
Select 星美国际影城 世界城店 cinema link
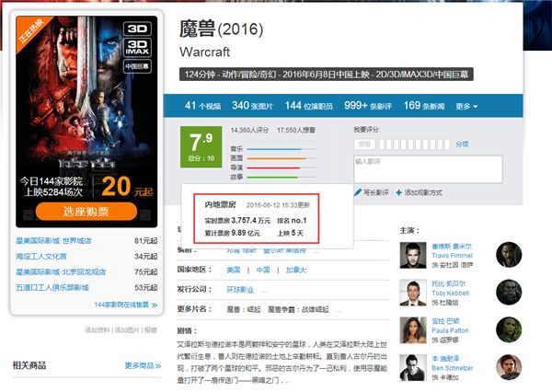[x=53, y=241]
